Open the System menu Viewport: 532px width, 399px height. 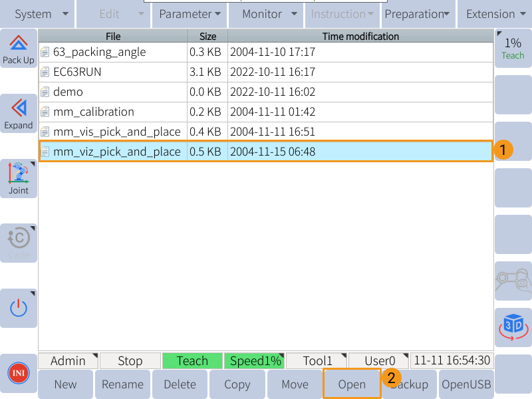pos(37,14)
